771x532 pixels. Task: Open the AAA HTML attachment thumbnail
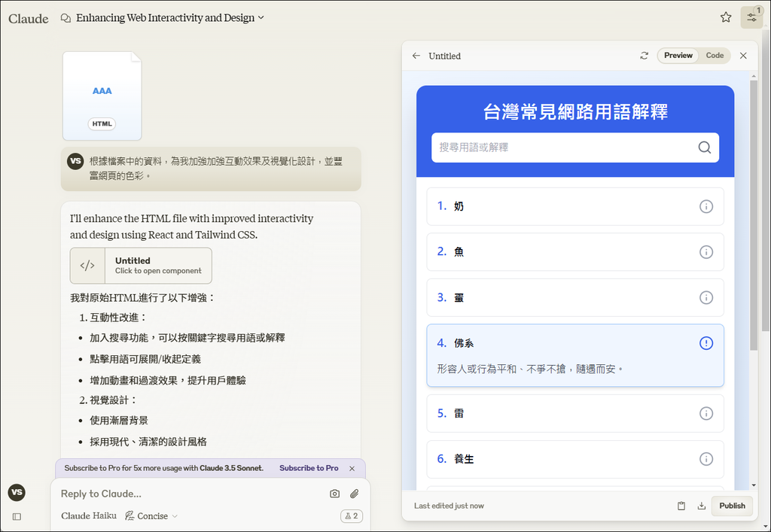(102, 96)
